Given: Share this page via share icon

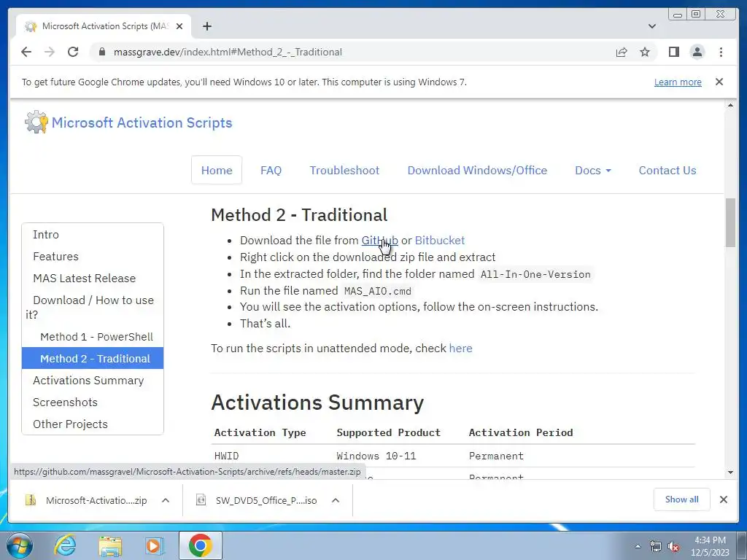Looking at the screenshot, I should click(622, 52).
